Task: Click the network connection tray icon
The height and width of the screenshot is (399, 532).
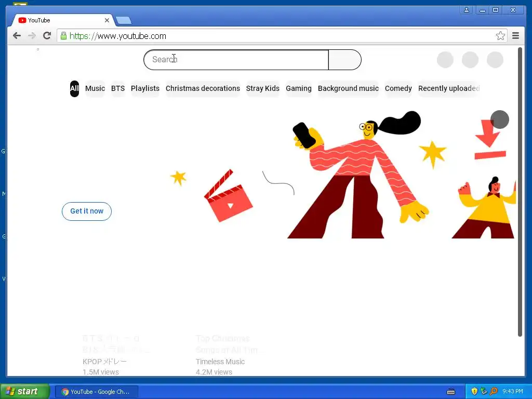Action: tap(484, 392)
